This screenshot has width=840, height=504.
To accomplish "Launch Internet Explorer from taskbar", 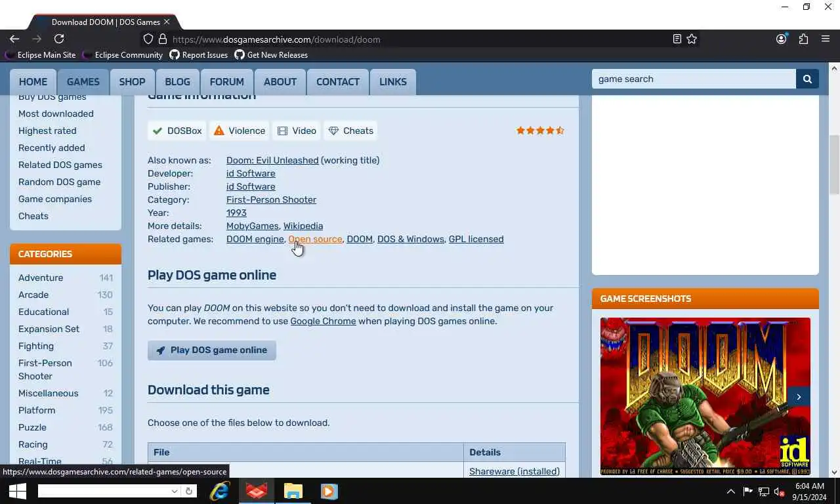I will coord(220,491).
